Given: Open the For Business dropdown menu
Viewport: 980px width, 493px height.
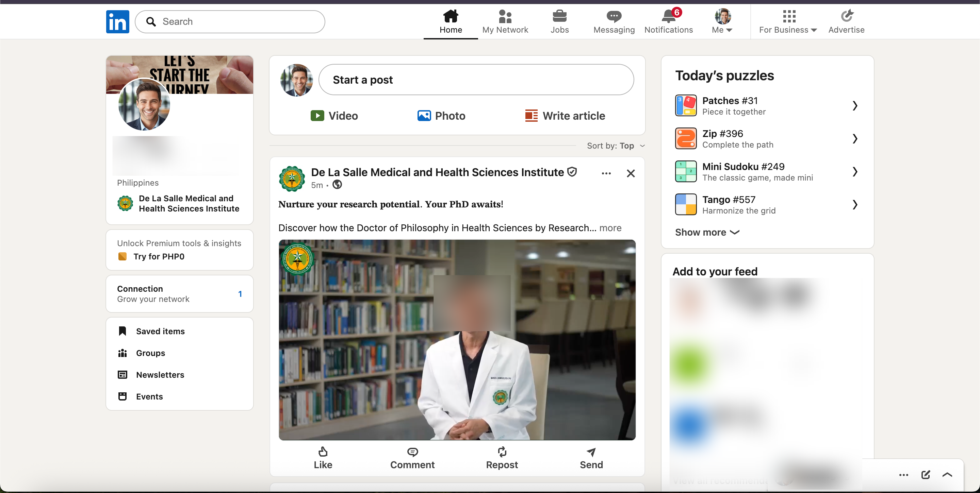Looking at the screenshot, I should (788, 21).
